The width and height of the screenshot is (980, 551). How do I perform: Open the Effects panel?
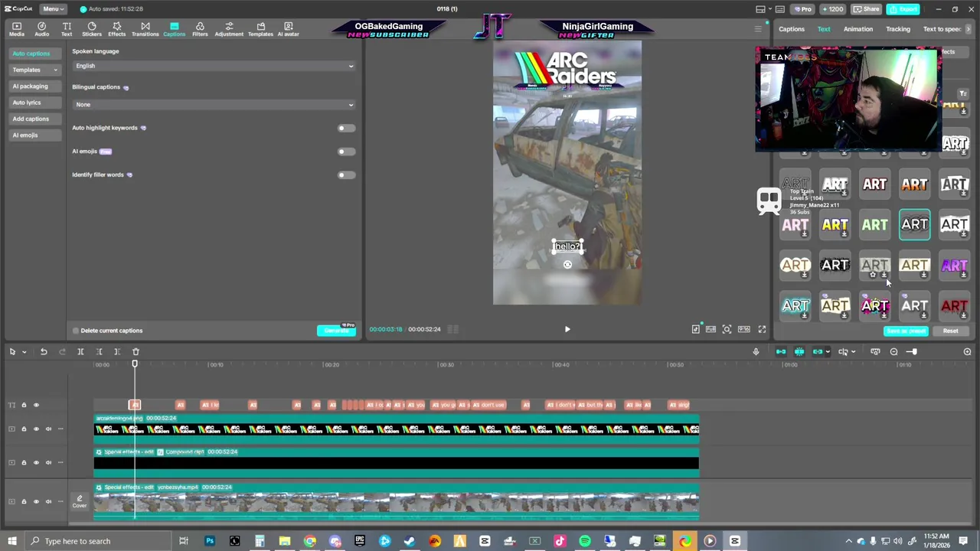(116, 29)
